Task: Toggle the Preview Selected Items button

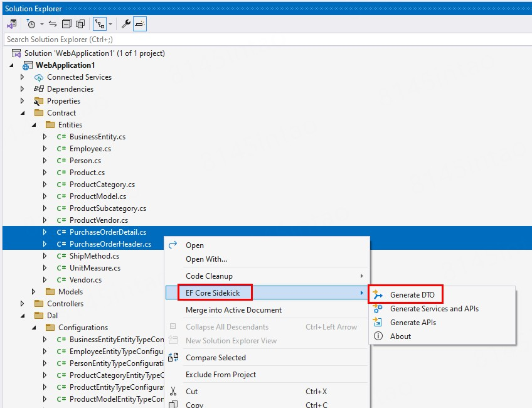Action: point(139,24)
